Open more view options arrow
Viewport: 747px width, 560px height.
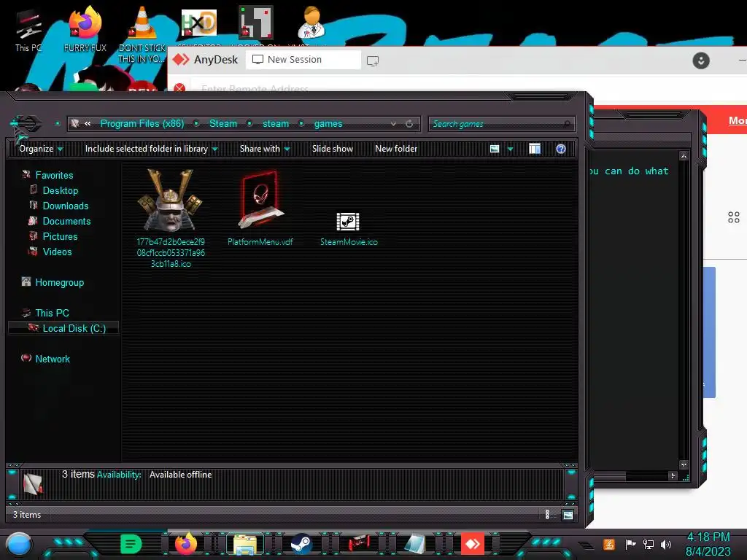(x=510, y=149)
